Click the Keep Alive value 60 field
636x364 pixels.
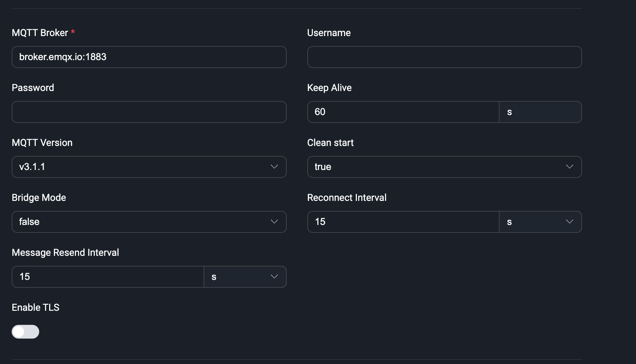coord(403,112)
